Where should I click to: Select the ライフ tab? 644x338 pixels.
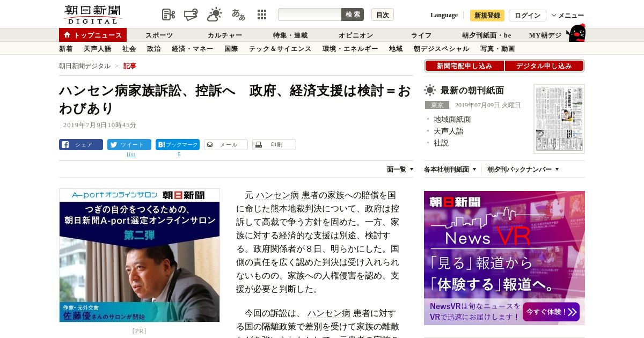(x=421, y=35)
